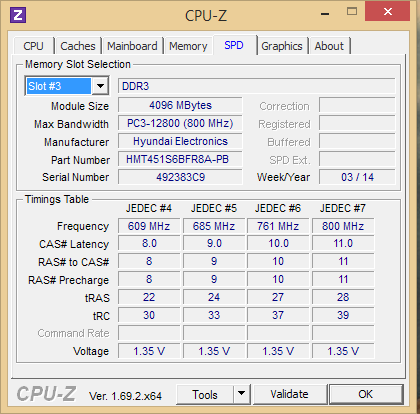
Task: Click the RAS# to CAS# row label
Action: pyautogui.click(x=74, y=262)
